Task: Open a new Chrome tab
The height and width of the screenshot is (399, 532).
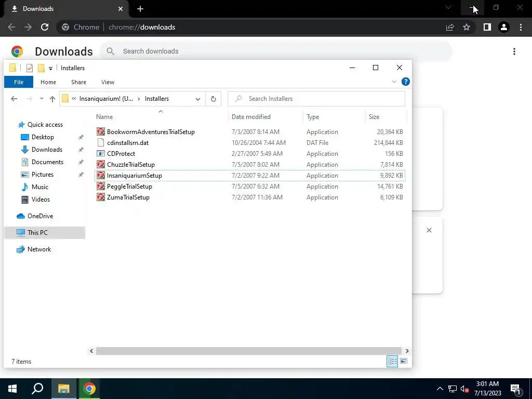Action: click(140, 9)
